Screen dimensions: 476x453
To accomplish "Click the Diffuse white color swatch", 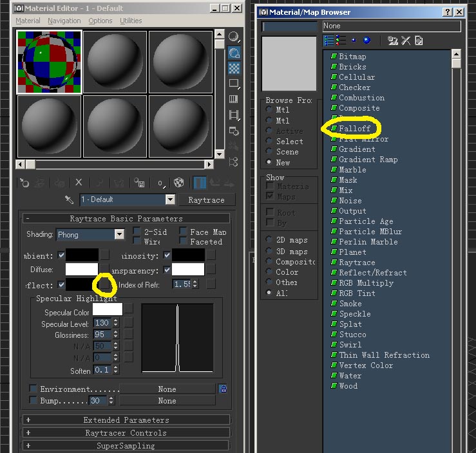I will point(82,269).
